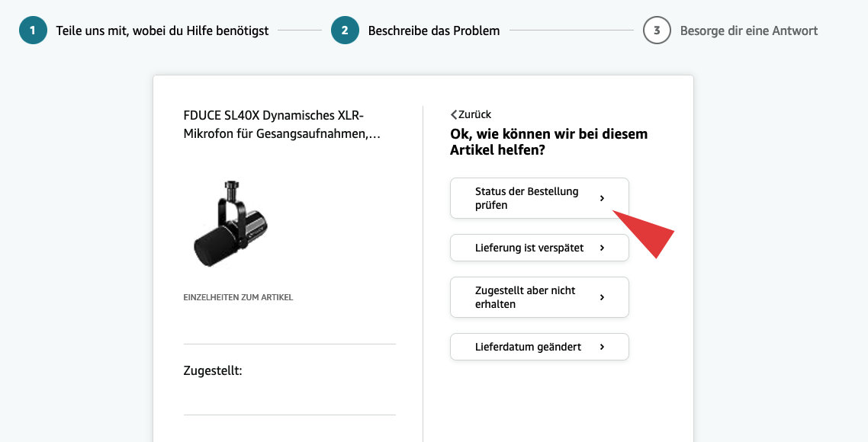Click the step 3 circle icon
Viewport: 868px width, 442px height.
click(657, 30)
